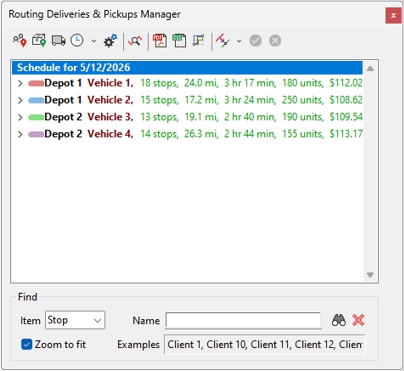Viewport: 404px width, 371px height.
Task: Open the vehicles truck tool
Action: (x=59, y=41)
